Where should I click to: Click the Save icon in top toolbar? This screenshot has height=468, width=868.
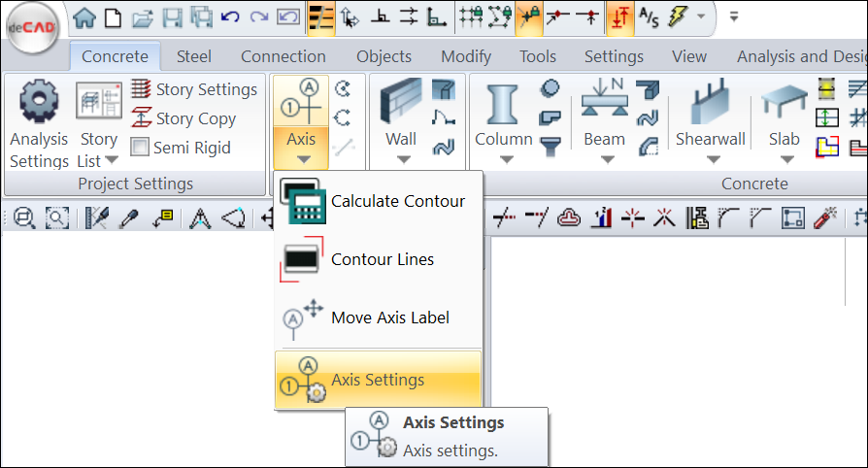pos(172,17)
